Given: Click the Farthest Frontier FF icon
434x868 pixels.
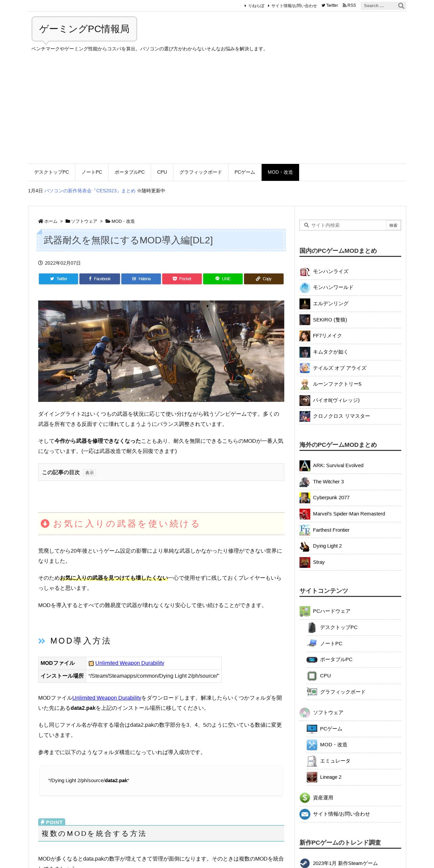Looking at the screenshot, I should click(305, 530).
